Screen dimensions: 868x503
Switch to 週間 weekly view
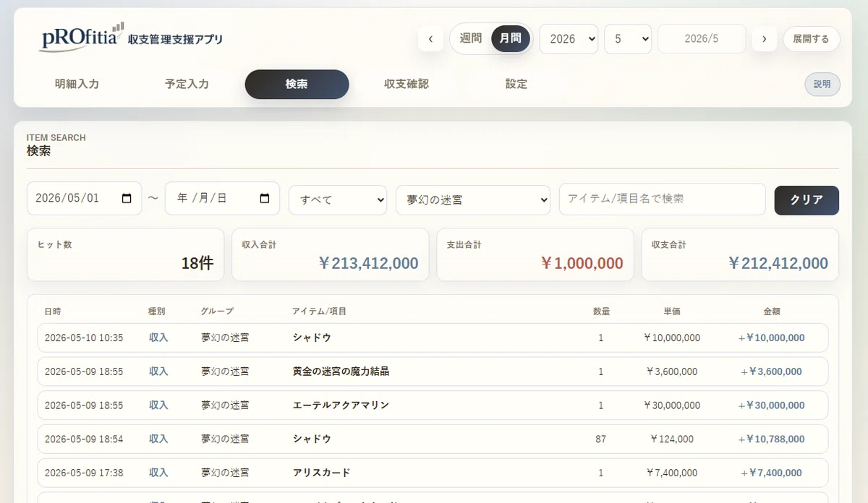pos(471,38)
